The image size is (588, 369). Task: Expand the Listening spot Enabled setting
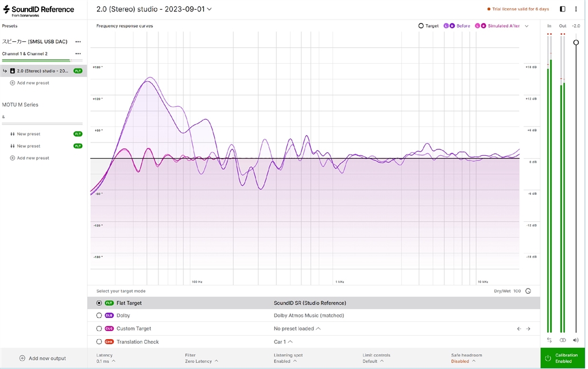[288, 358]
